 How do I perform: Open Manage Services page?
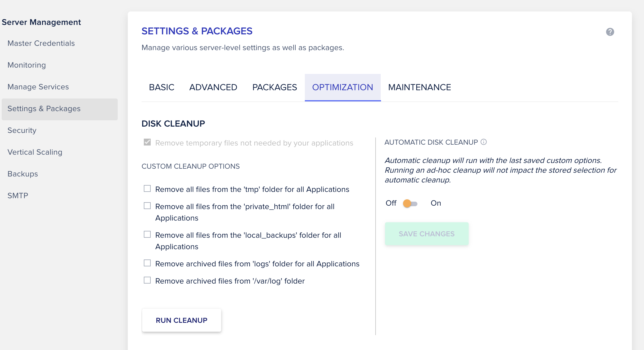[38, 87]
